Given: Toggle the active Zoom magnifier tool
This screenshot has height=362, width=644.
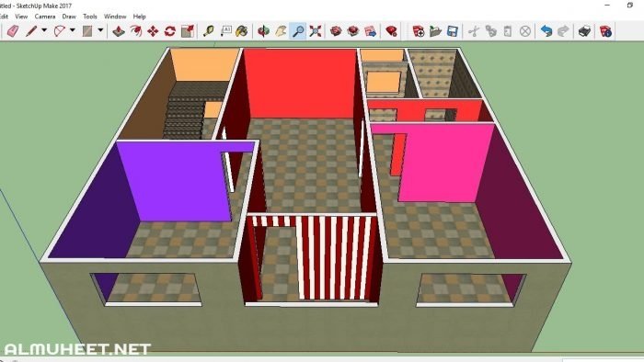Looking at the screenshot, I should pyautogui.click(x=298, y=30).
